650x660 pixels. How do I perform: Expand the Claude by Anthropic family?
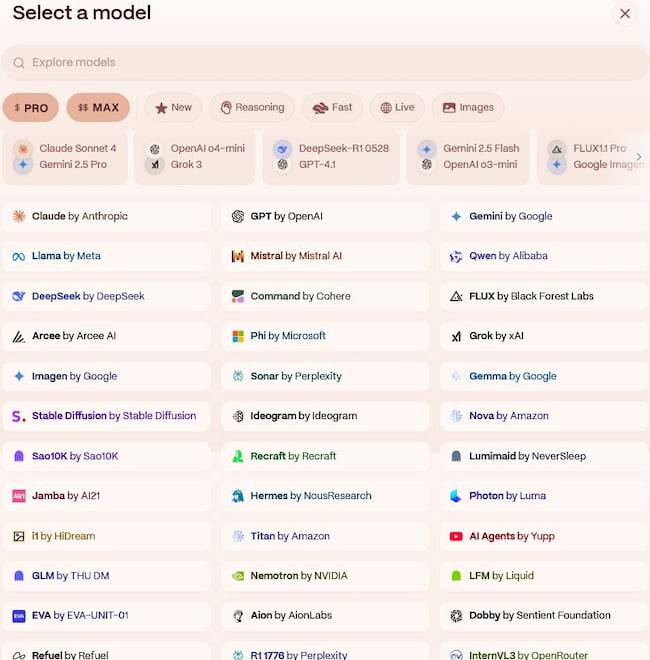click(107, 216)
